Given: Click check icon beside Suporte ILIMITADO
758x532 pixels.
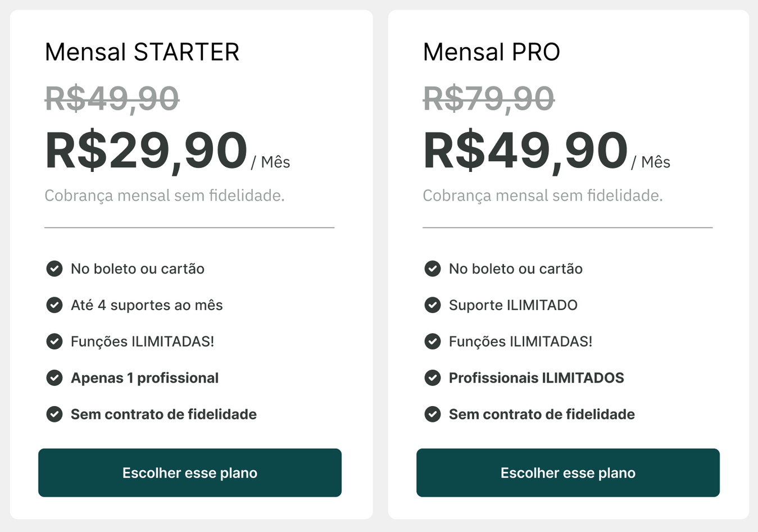Looking at the screenshot, I should click(433, 305).
